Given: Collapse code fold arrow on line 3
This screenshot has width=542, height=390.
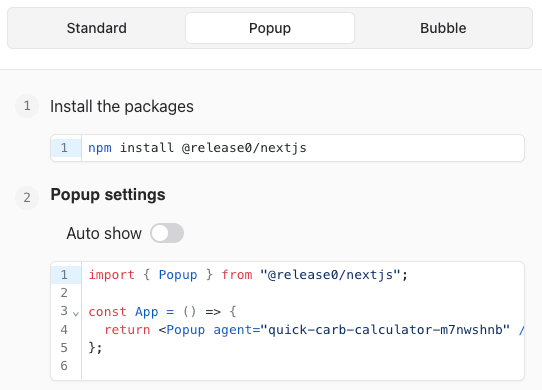Looking at the screenshot, I should (x=76, y=314).
